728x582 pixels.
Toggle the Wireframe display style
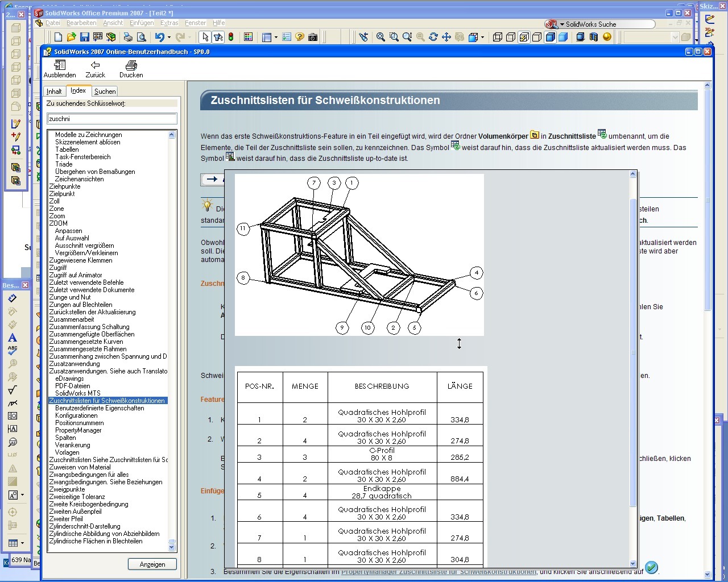(x=498, y=37)
